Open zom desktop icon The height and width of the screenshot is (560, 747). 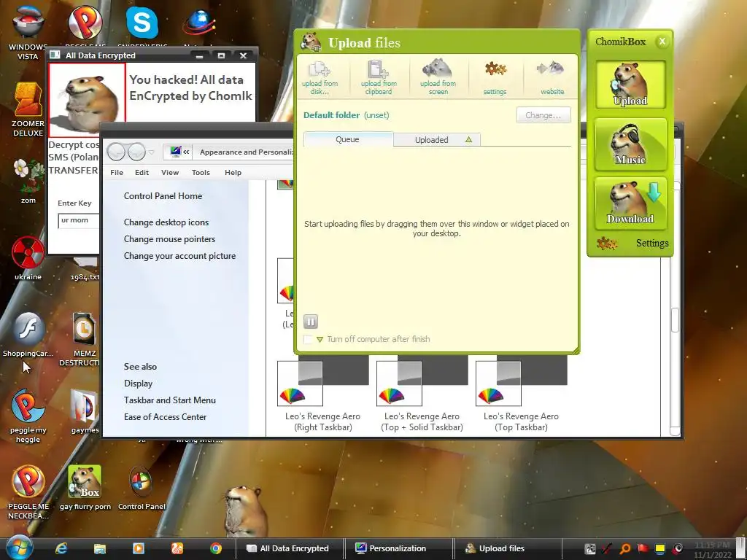[x=28, y=181]
